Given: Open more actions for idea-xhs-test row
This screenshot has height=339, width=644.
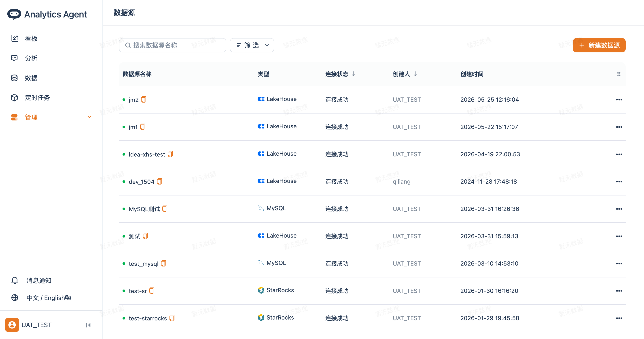Looking at the screenshot, I should pyautogui.click(x=619, y=154).
